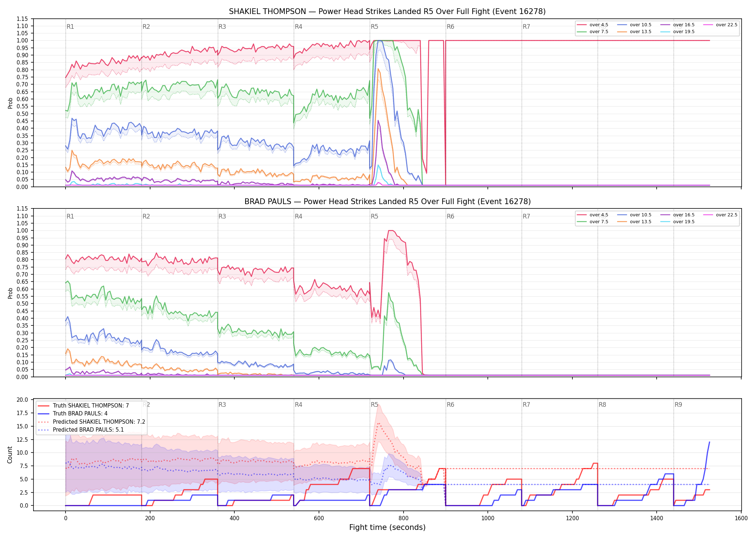The image size is (756, 540).
Task: Click the '1400' x-axis tick label
Action: pyautogui.click(x=657, y=518)
